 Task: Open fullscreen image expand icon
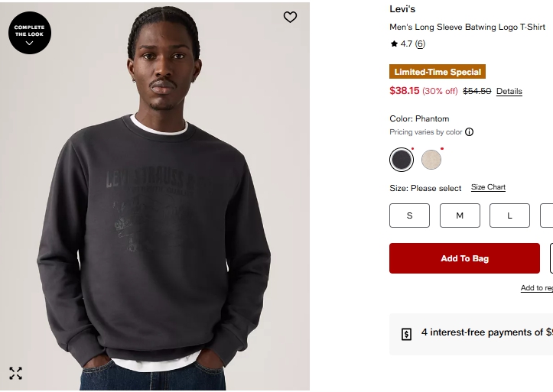point(15,373)
